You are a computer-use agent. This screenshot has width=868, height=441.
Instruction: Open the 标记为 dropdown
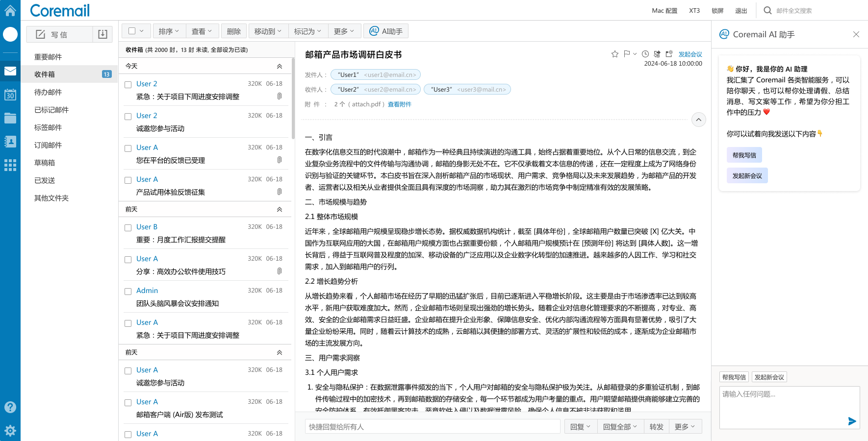[x=307, y=31]
